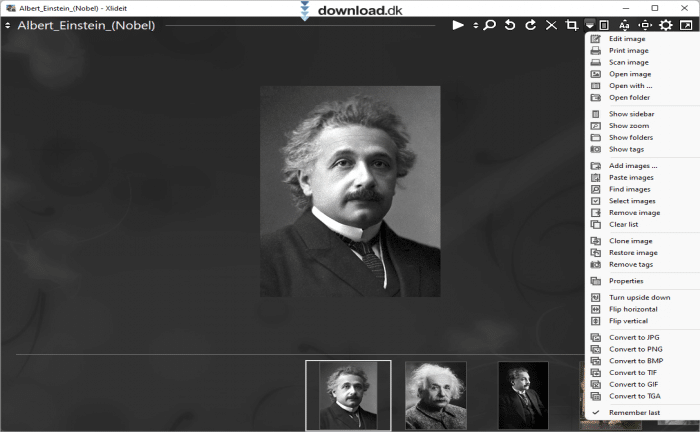Maximize the Xlideit window

[655, 8]
